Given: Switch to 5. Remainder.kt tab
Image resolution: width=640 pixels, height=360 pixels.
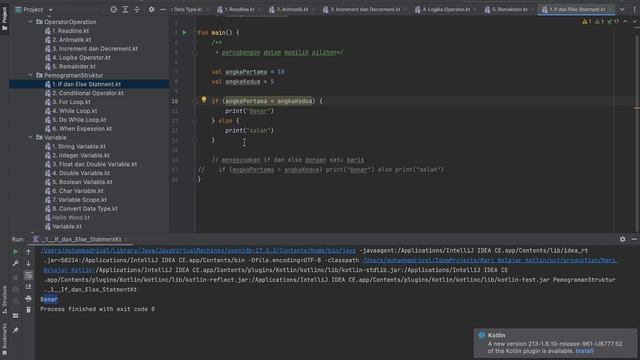Looking at the screenshot, I should (x=509, y=9).
